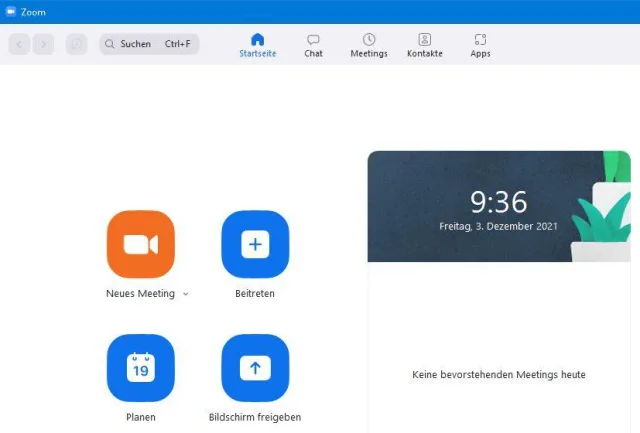Click the Bildschirm freigeben arrow icon

(x=255, y=368)
